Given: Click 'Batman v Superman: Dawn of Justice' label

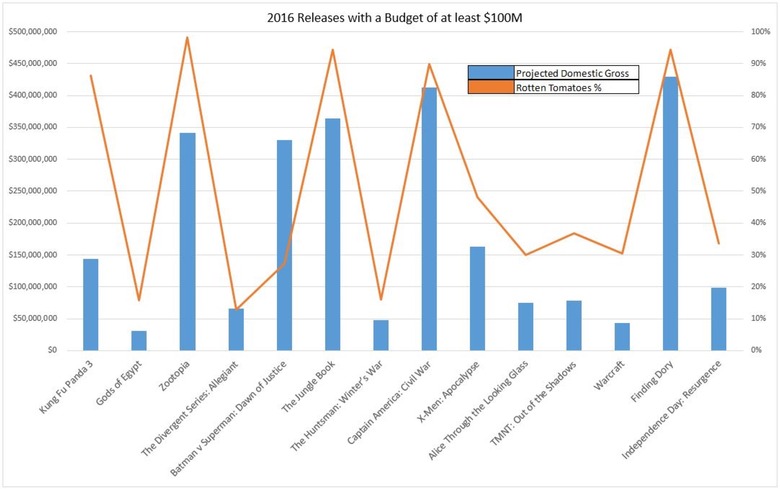Looking at the screenshot, I should click(228, 418).
